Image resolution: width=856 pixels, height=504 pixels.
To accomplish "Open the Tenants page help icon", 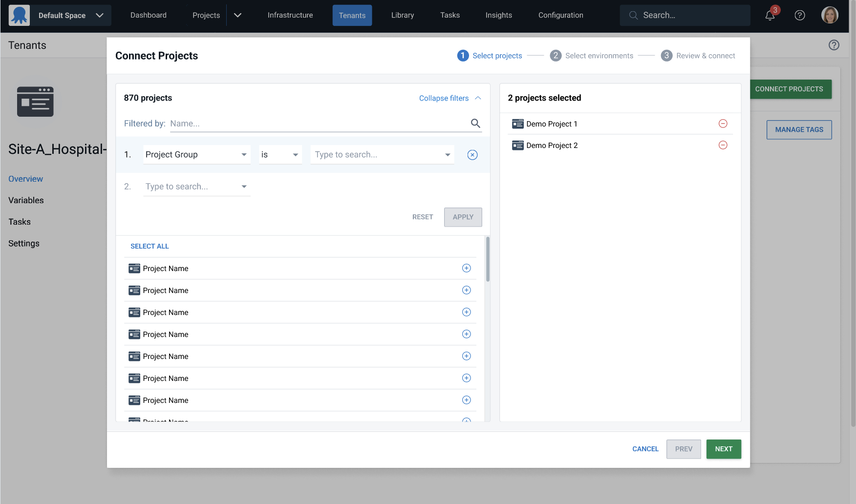I will [x=834, y=45].
